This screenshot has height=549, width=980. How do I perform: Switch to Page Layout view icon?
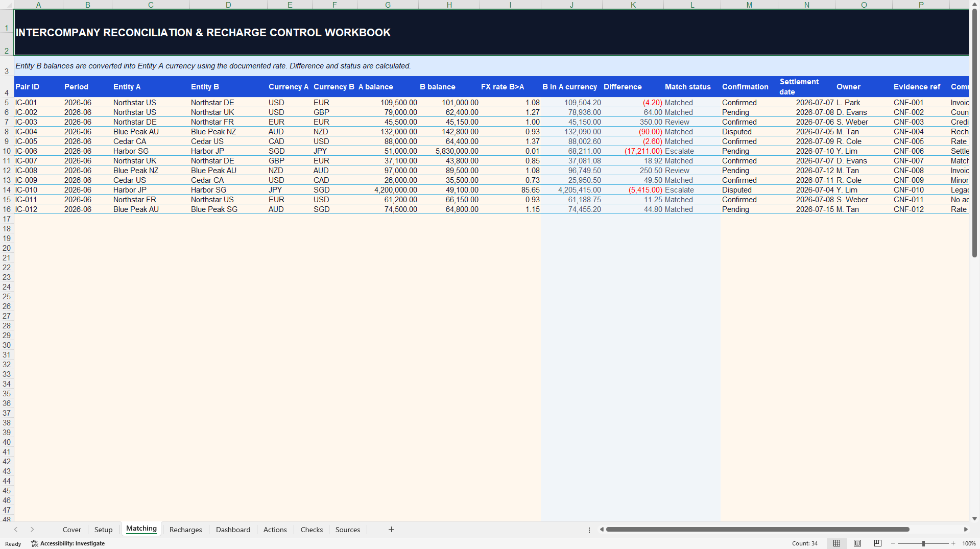click(x=857, y=543)
